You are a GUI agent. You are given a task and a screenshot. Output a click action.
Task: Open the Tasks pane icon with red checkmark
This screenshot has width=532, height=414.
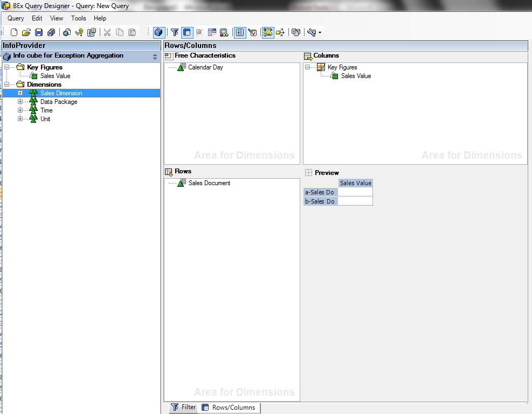pos(252,32)
